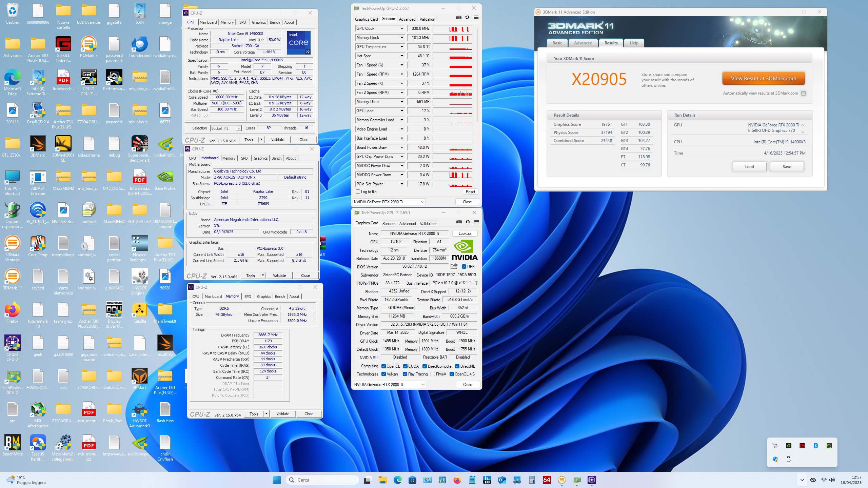Open Validation tab in GPU-Z Graphics Card window
The image size is (868, 488).
click(x=428, y=224)
